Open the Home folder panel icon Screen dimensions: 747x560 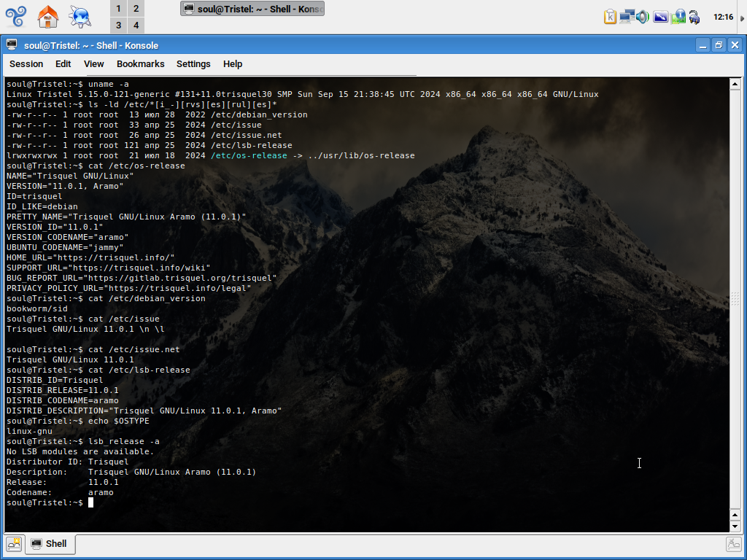[47, 16]
